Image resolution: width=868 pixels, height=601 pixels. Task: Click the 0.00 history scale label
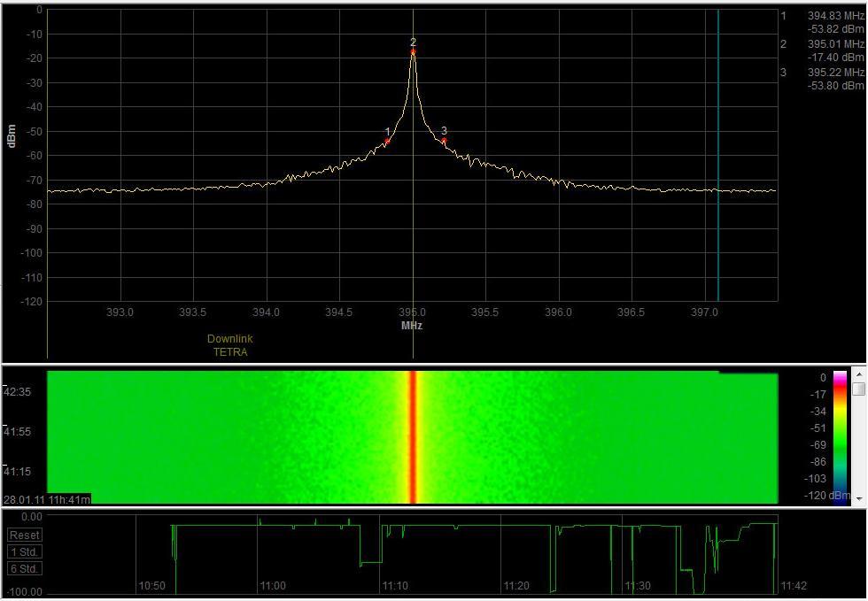tap(31, 516)
